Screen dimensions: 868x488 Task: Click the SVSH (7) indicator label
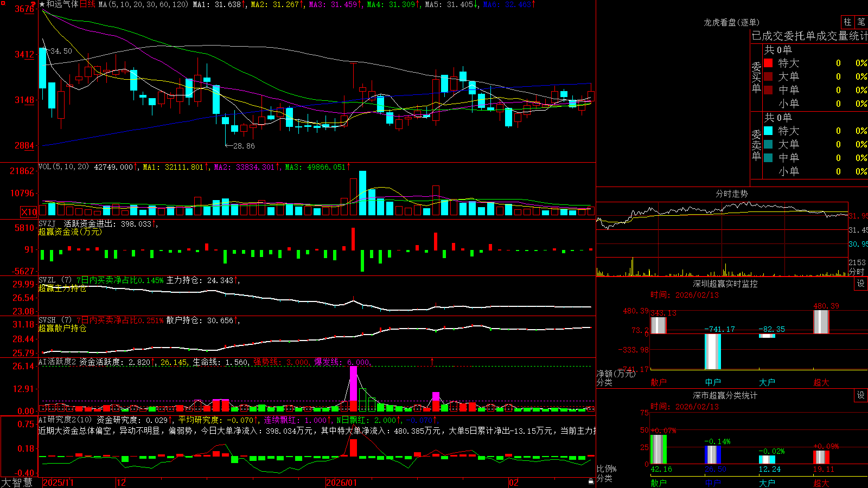[x=55, y=320]
